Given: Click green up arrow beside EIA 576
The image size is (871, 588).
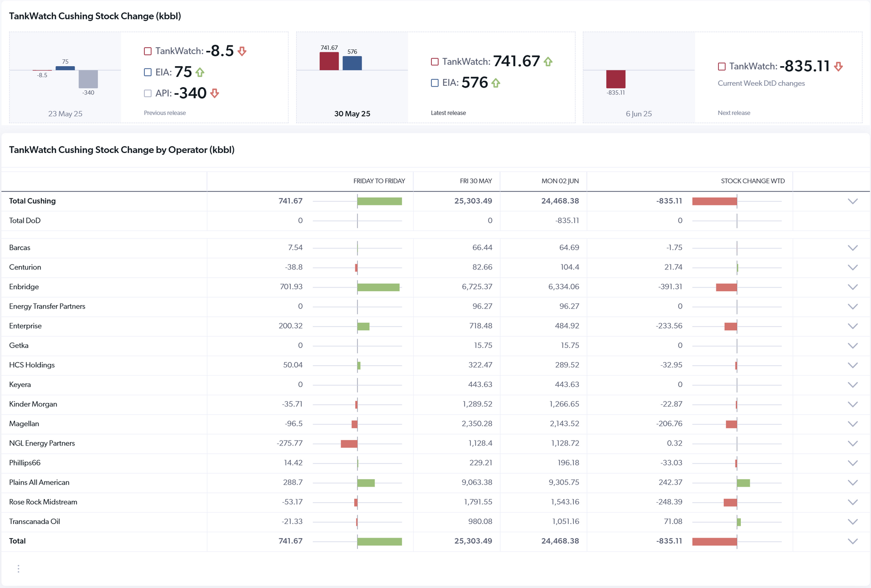Looking at the screenshot, I should point(496,83).
